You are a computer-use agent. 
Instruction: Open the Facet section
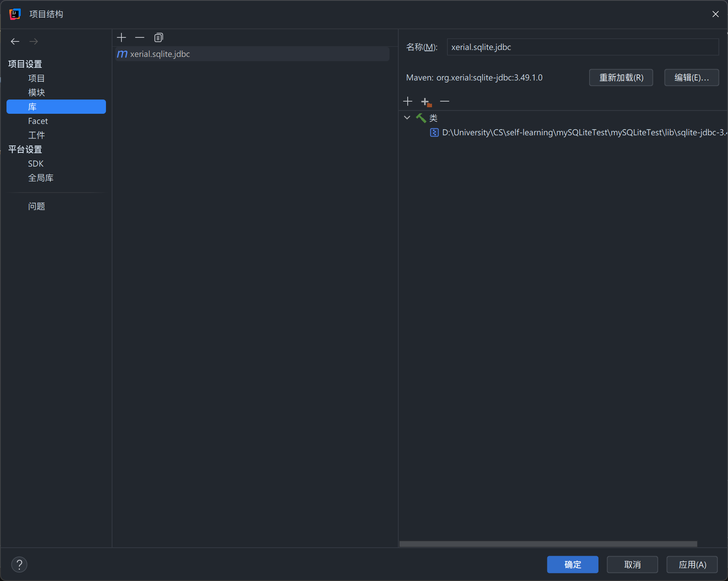[x=38, y=121]
